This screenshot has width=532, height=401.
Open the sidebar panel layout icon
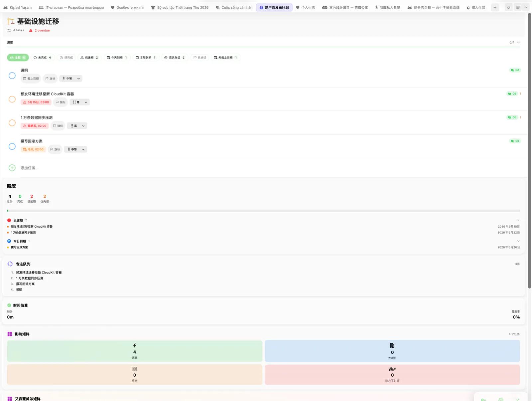pyautogui.click(x=518, y=7)
